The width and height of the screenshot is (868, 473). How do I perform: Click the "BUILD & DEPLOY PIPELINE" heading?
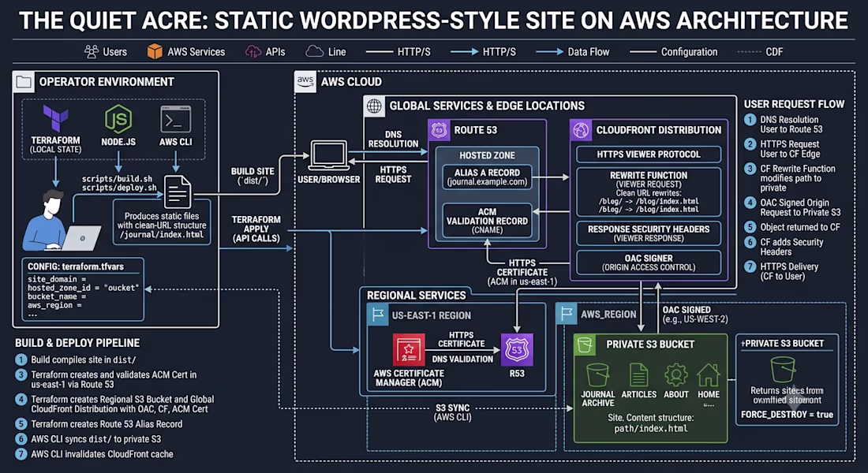pos(77,343)
